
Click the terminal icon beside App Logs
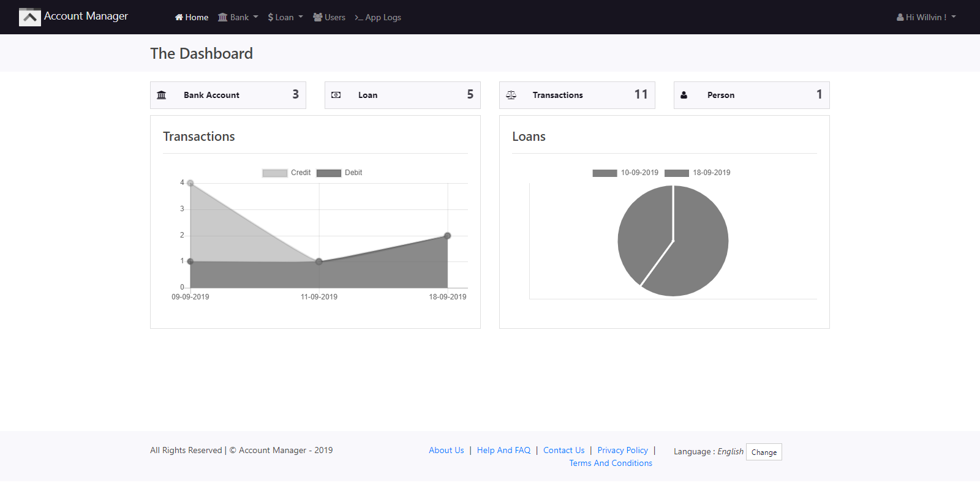(359, 18)
